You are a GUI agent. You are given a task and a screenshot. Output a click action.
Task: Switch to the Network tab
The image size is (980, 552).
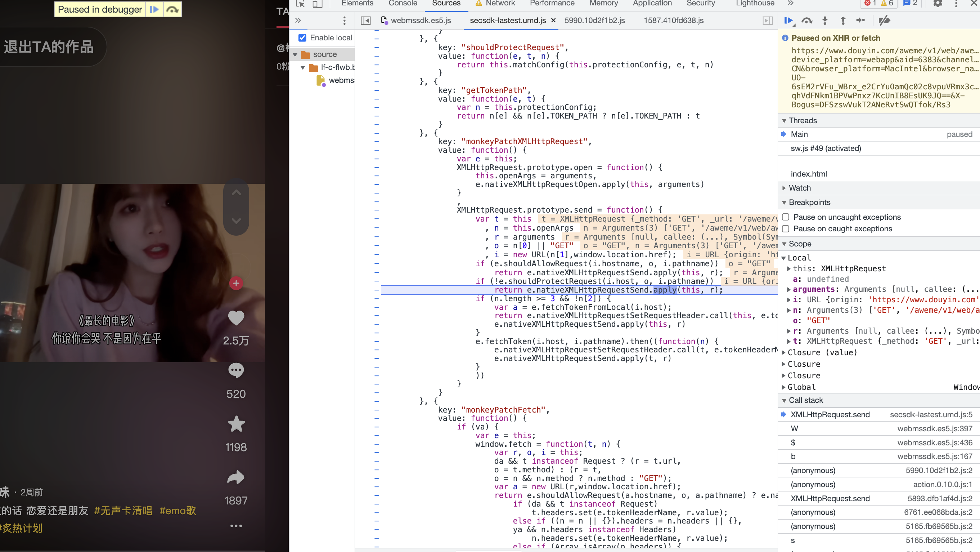click(x=500, y=4)
